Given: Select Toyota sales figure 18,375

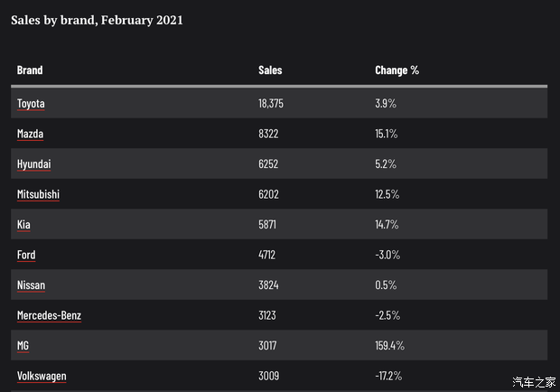Looking at the screenshot, I should click(x=271, y=104).
